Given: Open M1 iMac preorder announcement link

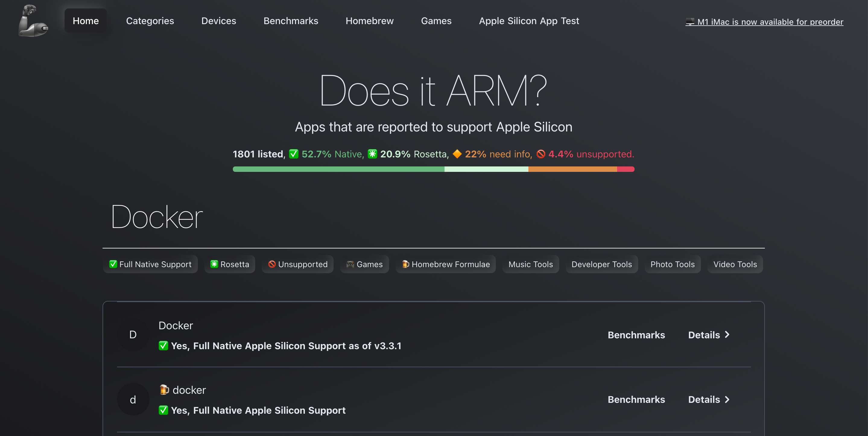Looking at the screenshot, I should coord(770,22).
